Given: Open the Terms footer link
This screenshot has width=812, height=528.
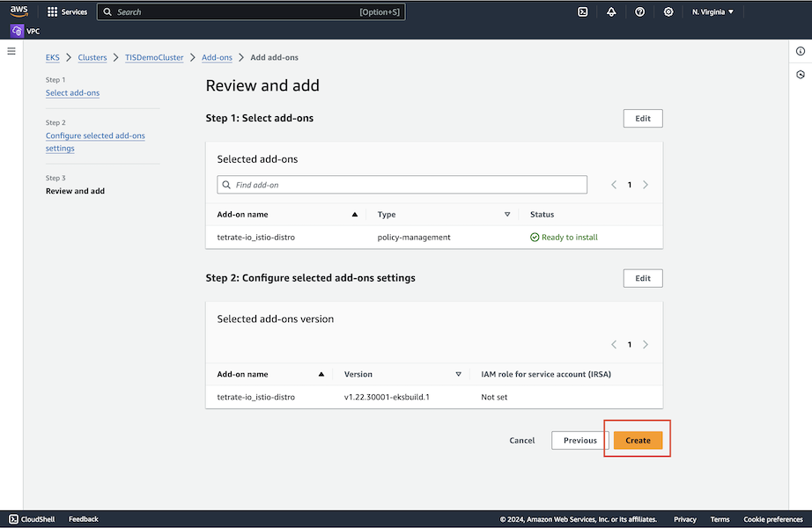Looking at the screenshot, I should click(720, 519).
